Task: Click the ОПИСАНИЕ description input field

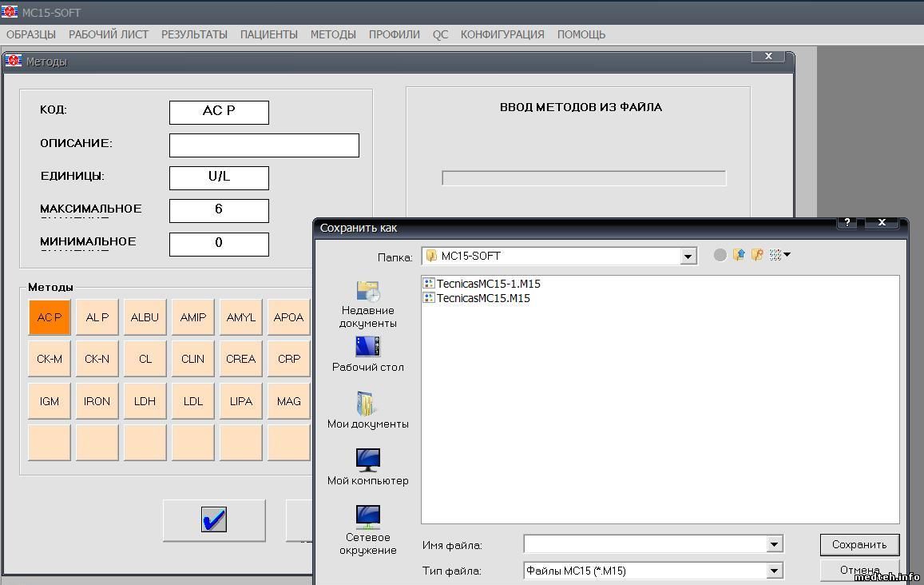Action: pyautogui.click(x=264, y=145)
